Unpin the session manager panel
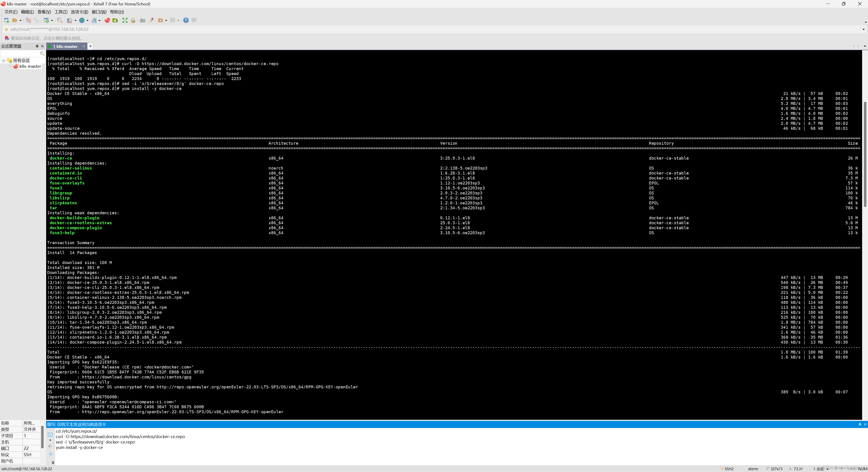 coord(37,46)
